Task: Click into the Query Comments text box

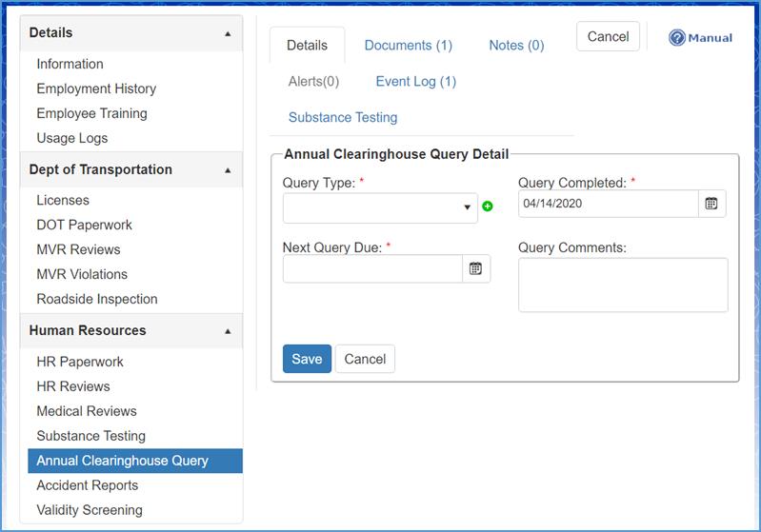Action: point(623,285)
